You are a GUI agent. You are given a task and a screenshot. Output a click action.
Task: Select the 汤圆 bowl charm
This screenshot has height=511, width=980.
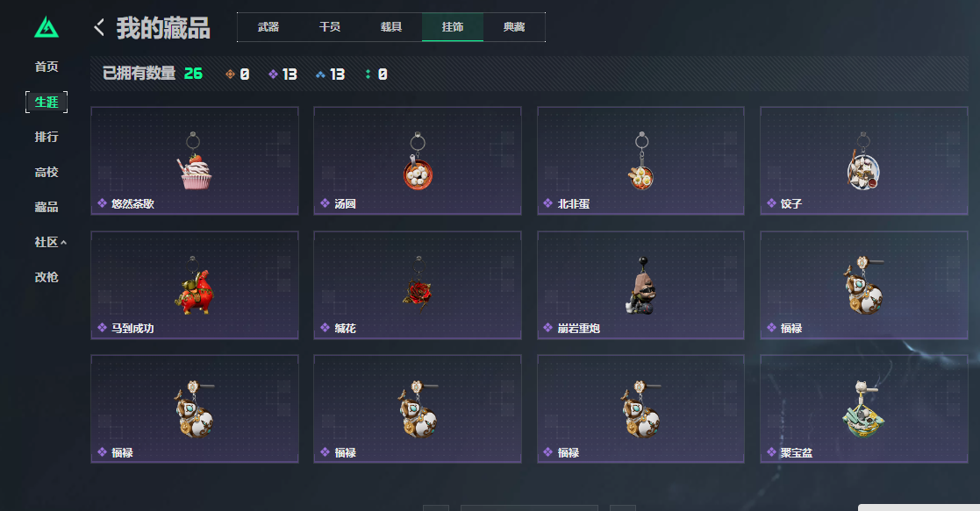coord(418,160)
